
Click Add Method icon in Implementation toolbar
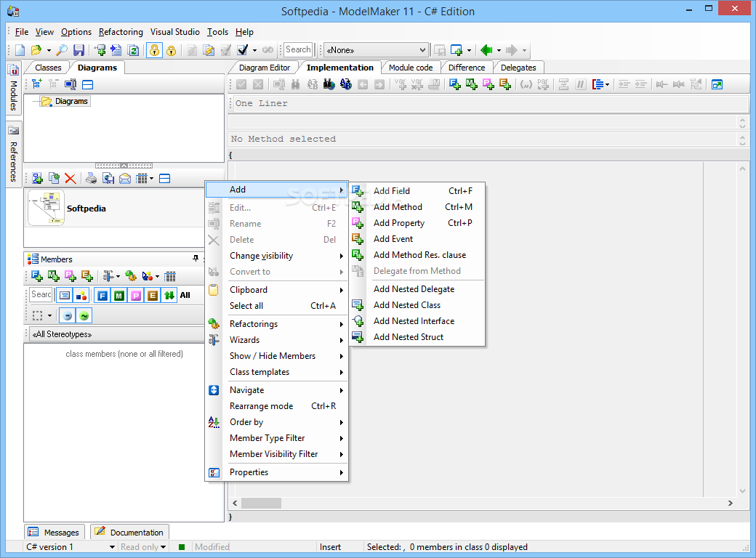472,84
